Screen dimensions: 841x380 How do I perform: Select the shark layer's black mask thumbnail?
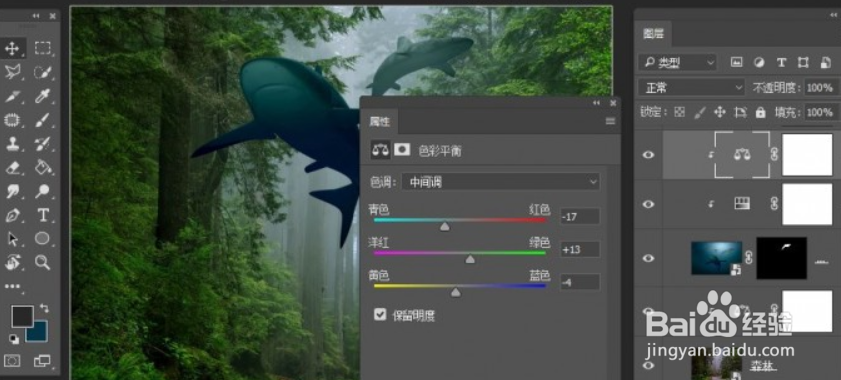[781, 258]
